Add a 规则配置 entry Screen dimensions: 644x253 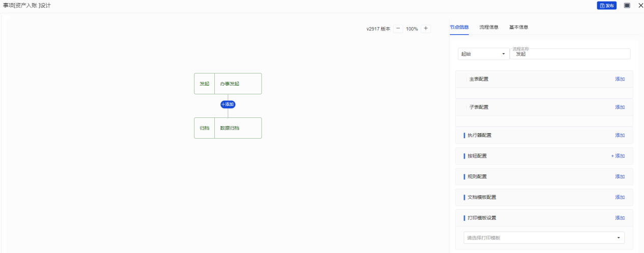click(620, 176)
